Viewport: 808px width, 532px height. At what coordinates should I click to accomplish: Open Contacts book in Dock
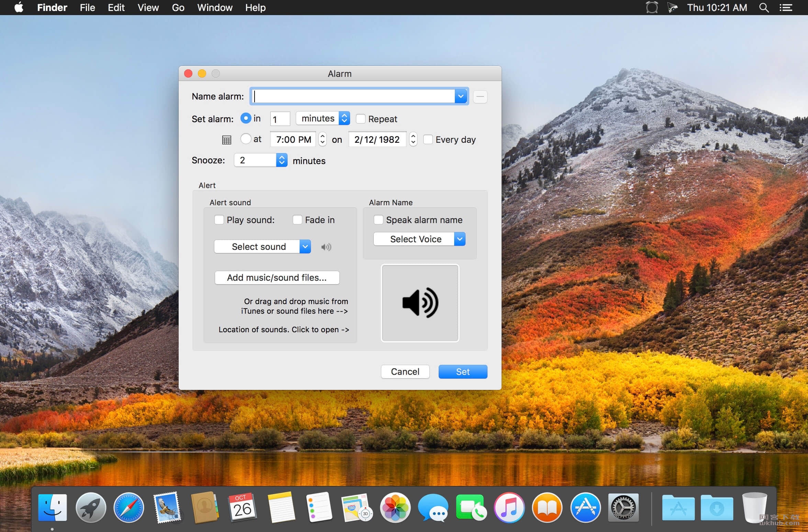205,508
